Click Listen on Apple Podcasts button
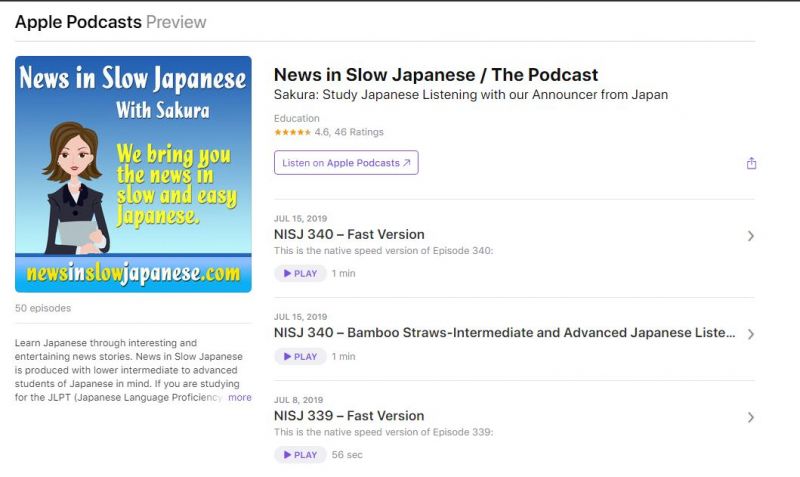This screenshot has height=477, width=800. (x=346, y=163)
